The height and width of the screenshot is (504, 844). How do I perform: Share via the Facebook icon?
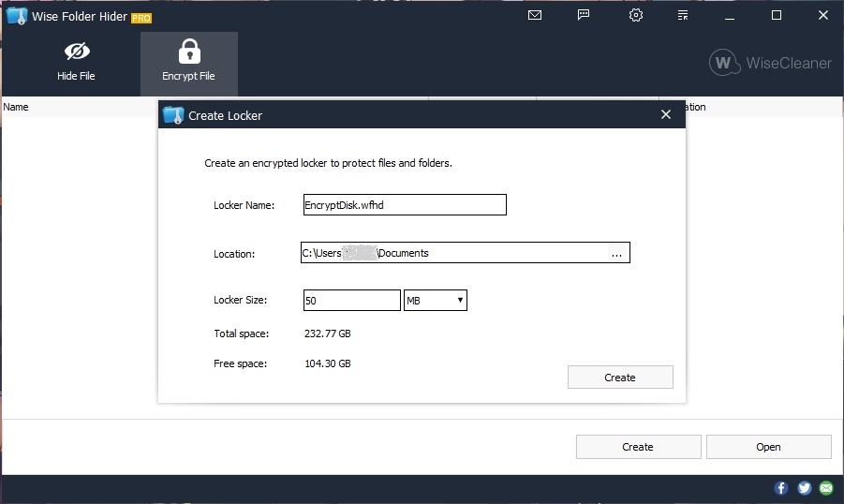coord(781,488)
